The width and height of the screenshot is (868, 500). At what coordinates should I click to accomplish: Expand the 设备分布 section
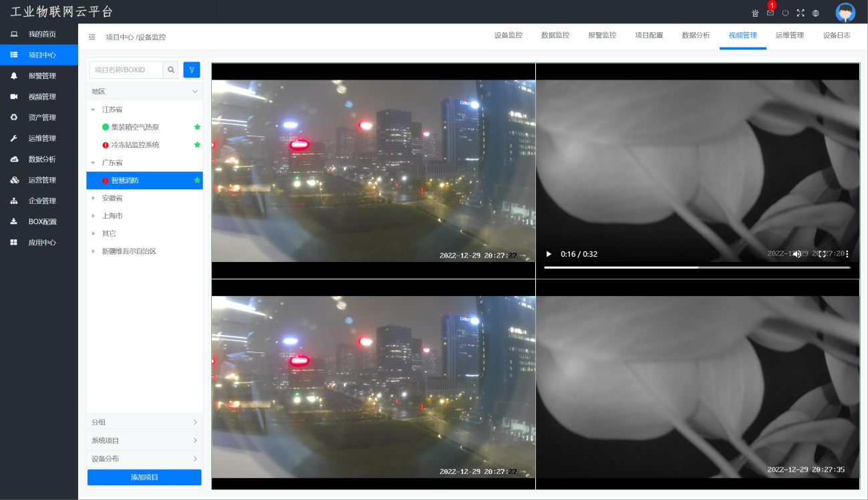tap(144, 459)
